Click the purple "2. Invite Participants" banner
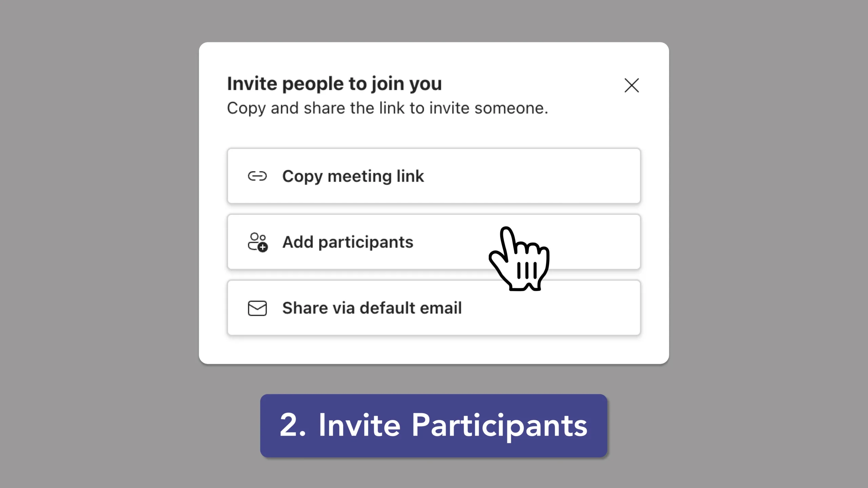868x488 pixels. point(434,426)
